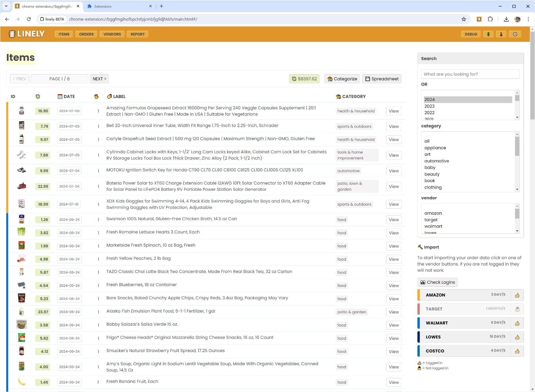Open the walking person icon in header

coord(501,34)
